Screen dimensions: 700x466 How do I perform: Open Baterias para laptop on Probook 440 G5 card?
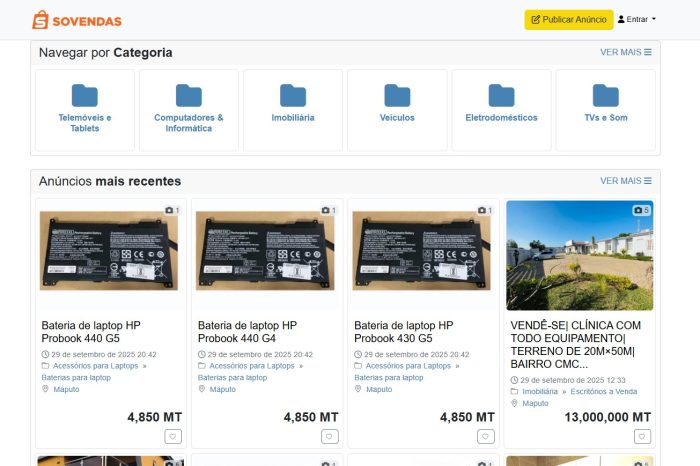click(x=76, y=377)
